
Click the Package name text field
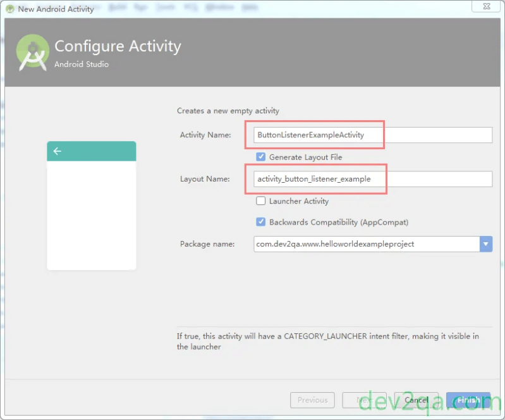point(367,244)
